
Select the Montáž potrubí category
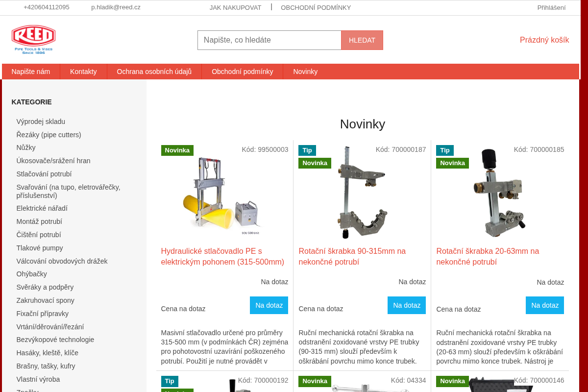tap(39, 221)
